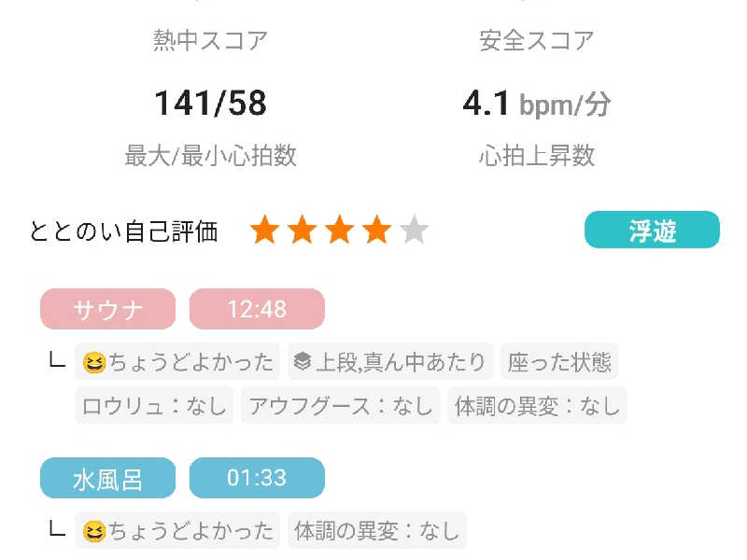The width and height of the screenshot is (747, 560).
Task: Tap the pink サウナ label
Action: pos(107,309)
